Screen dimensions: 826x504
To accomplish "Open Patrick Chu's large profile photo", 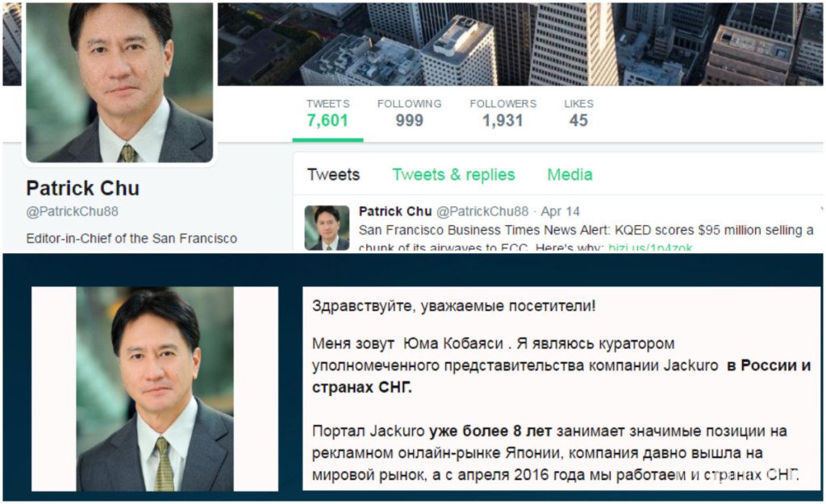I will [119, 82].
